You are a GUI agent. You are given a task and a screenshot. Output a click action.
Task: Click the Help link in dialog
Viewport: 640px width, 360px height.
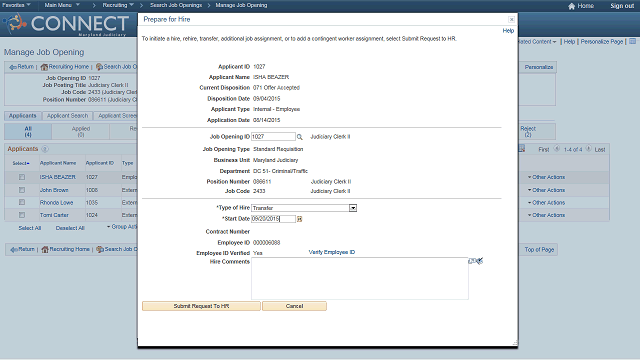(508, 31)
